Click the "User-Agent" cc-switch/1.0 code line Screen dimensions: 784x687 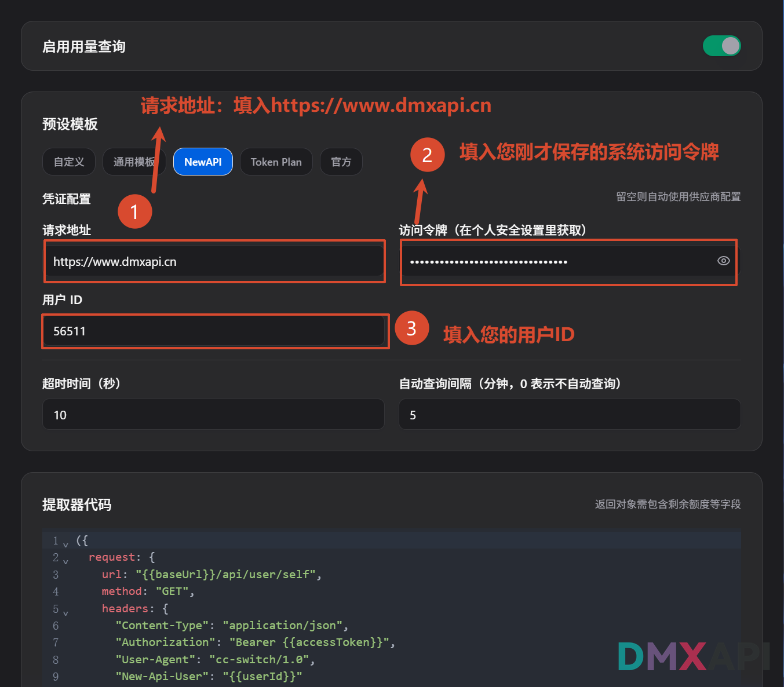(x=215, y=659)
